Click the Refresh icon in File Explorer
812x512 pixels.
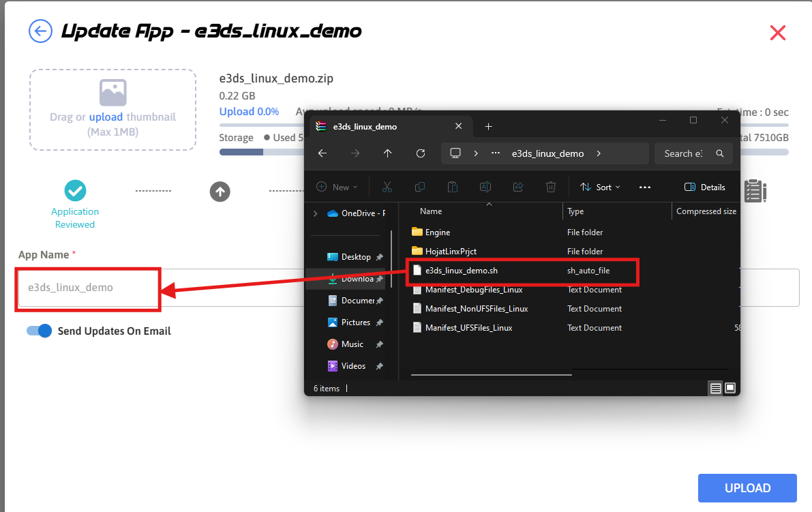[421, 153]
